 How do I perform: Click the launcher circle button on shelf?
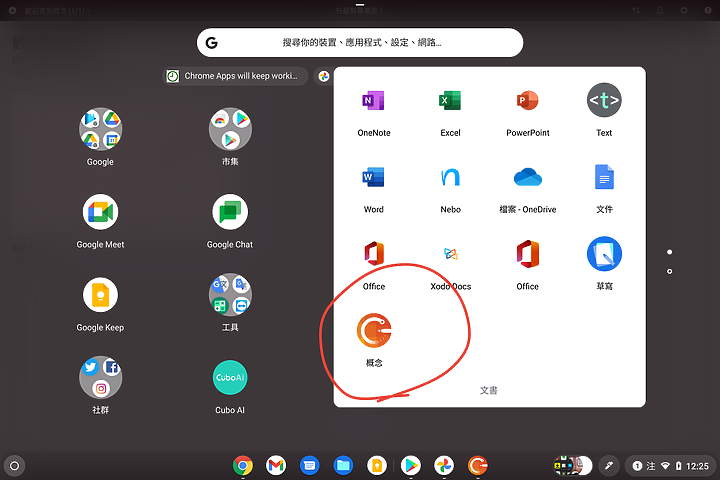point(14,466)
